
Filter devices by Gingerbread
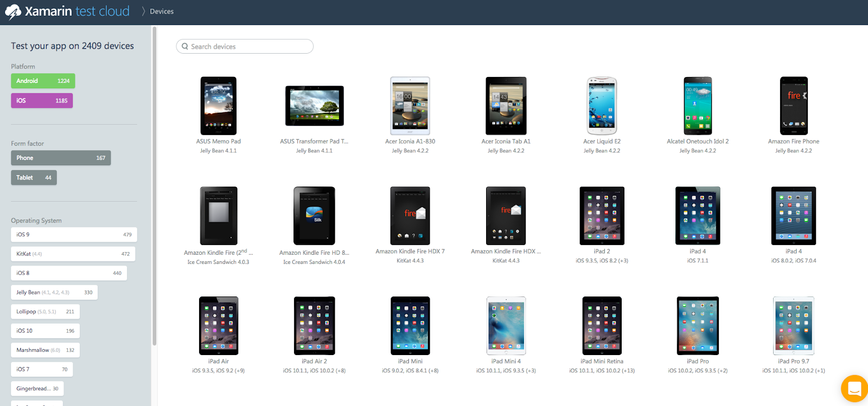[37, 389]
